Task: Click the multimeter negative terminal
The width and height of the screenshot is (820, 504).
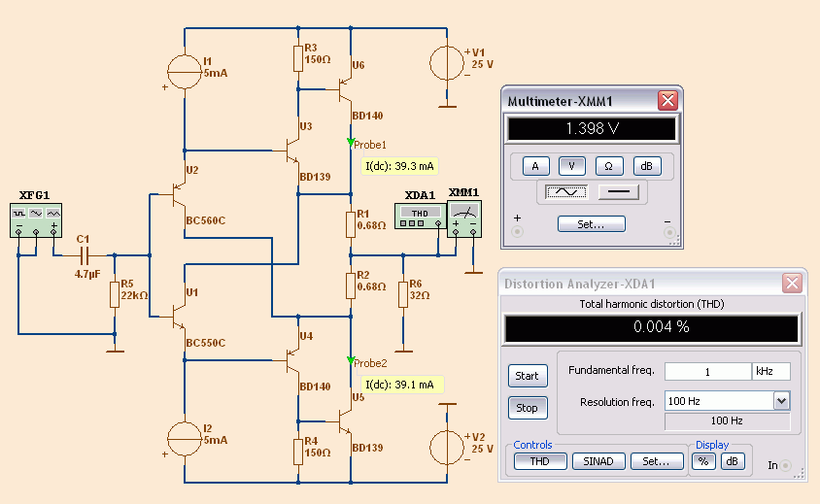Action: point(669,233)
